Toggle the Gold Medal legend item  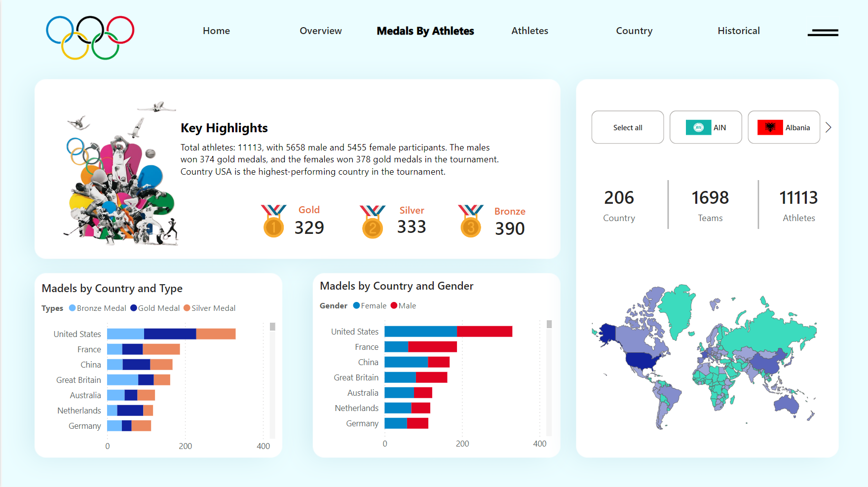[x=155, y=308]
